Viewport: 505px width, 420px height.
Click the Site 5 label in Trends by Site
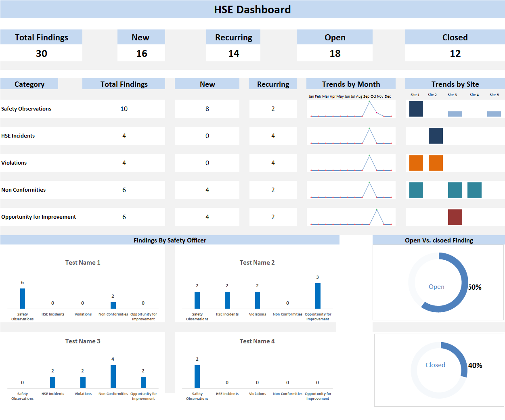(494, 95)
